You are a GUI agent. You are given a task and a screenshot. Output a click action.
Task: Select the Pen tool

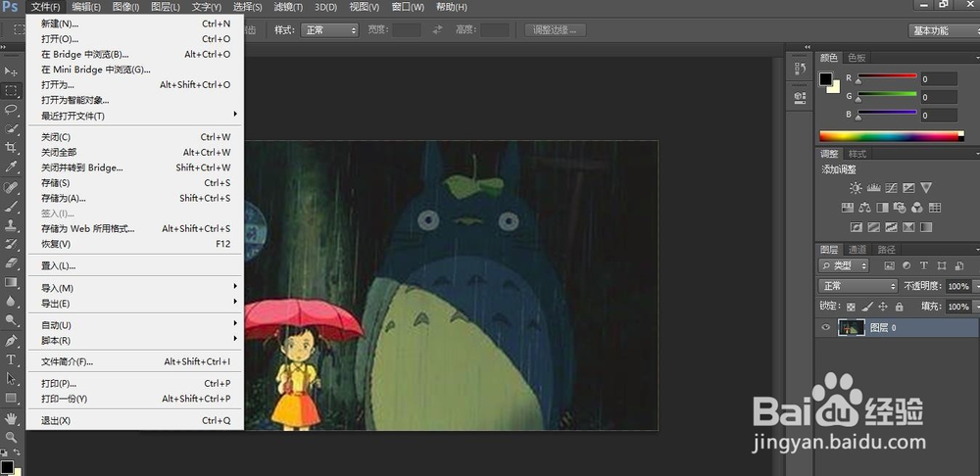[x=11, y=341]
